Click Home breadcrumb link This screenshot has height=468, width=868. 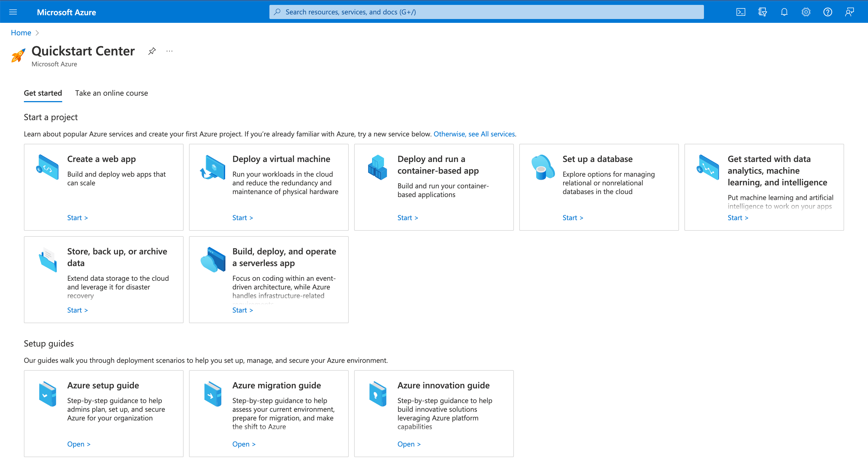click(21, 33)
